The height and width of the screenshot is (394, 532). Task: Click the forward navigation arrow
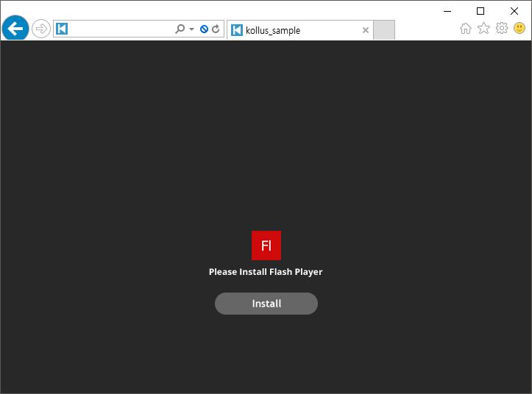click(41, 29)
